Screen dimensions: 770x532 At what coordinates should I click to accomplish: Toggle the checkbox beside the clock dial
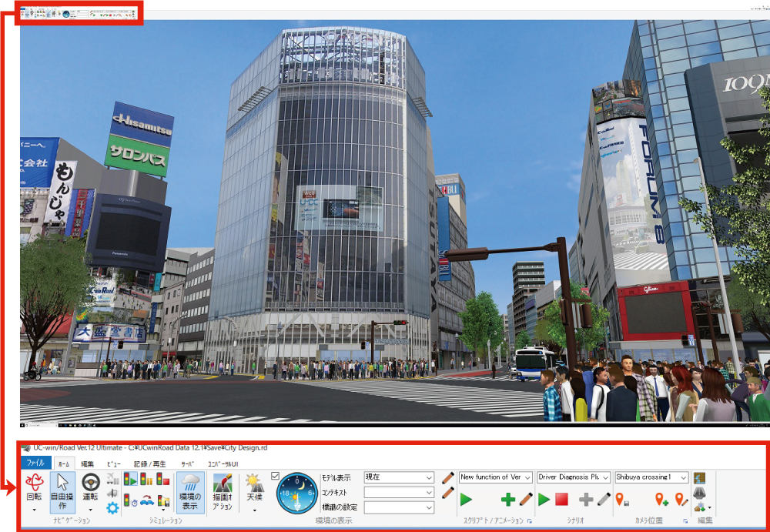(x=275, y=476)
